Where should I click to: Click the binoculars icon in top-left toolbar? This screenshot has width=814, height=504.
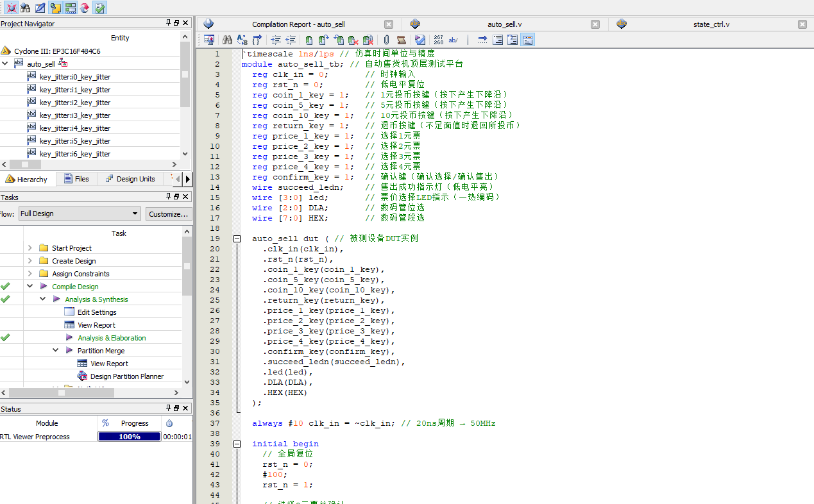[x=26, y=8]
